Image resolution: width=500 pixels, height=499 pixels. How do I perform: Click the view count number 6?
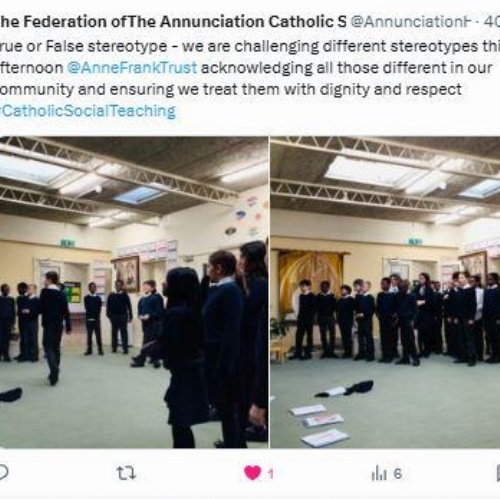pyautogui.click(x=397, y=474)
